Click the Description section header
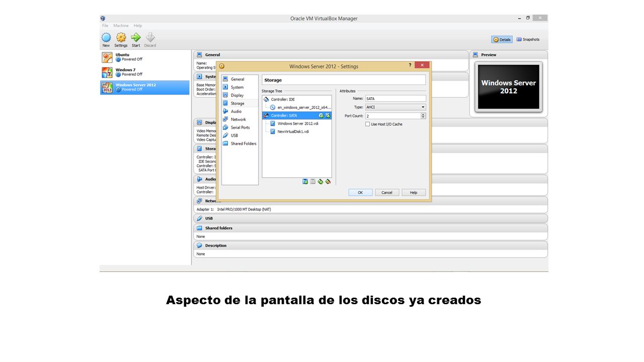The height and width of the screenshot is (362, 644). (x=370, y=246)
